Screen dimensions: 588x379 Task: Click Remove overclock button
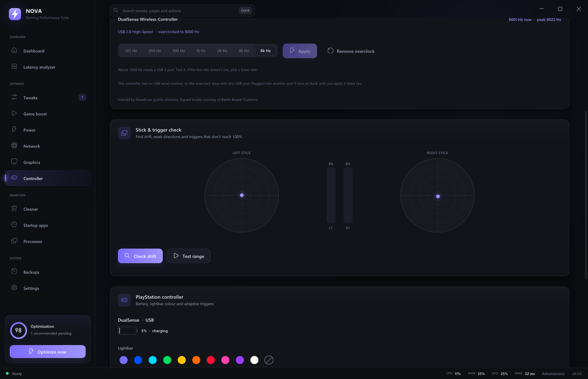tap(351, 51)
